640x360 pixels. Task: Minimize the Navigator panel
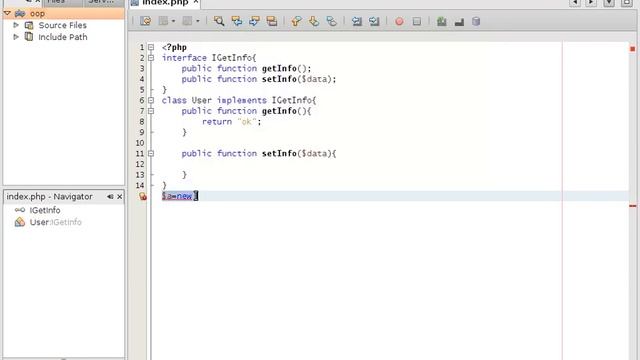coord(110,197)
